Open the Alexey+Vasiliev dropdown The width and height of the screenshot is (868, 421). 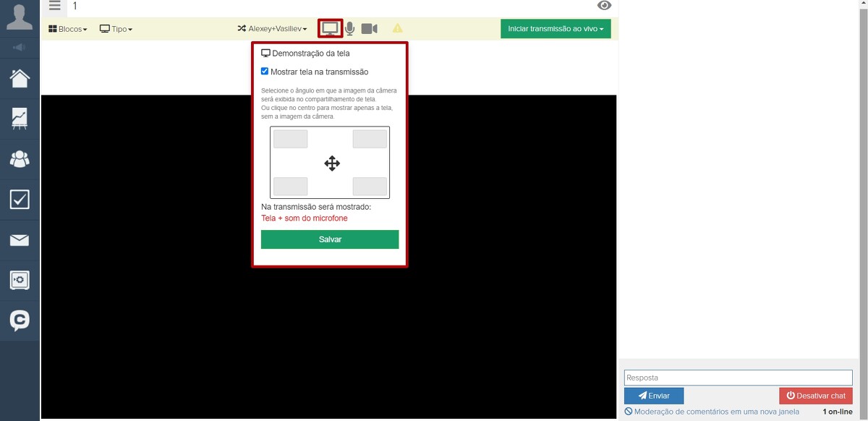click(x=272, y=29)
